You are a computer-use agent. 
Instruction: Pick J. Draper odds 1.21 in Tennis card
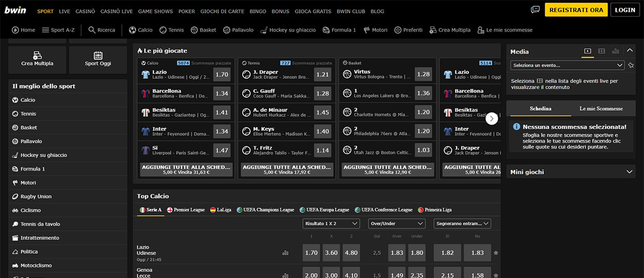(322, 74)
